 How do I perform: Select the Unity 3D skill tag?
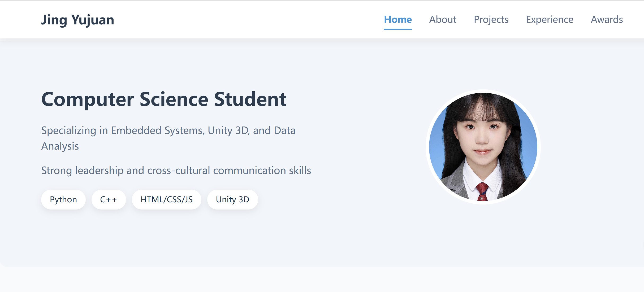coord(232,199)
